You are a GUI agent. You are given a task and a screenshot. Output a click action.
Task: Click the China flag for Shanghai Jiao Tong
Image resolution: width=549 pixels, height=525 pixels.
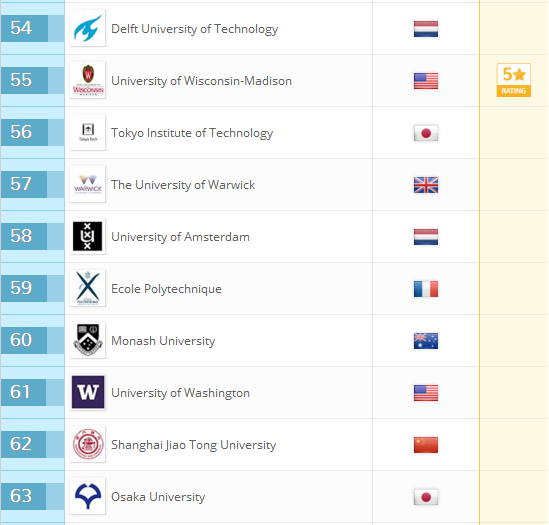pos(426,445)
